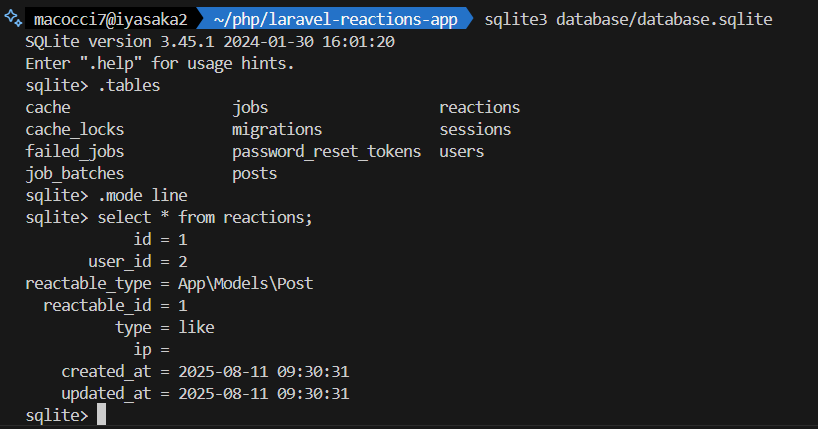This screenshot has height=429, width=818.
Task: Click the .tables command line
Action: pyautogui.click(x=129, y=85)
